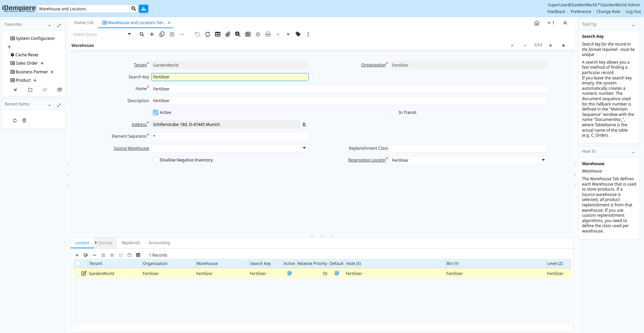Enable the In Transit checkbox

[x=394, y=113]
